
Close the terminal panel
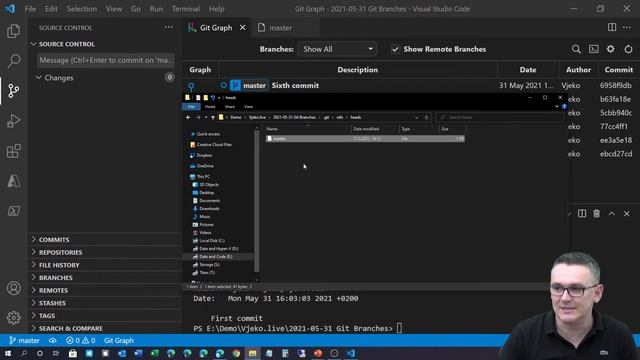click(627, 213)
